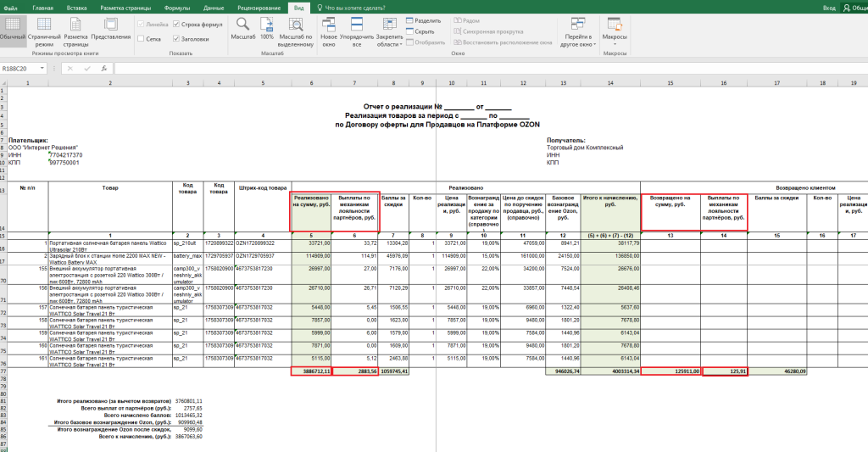Switch to the Вставка ribbon tab
The height and width of the screenshot is (452, 868).
pyautogui.click(x=76, y=8)
